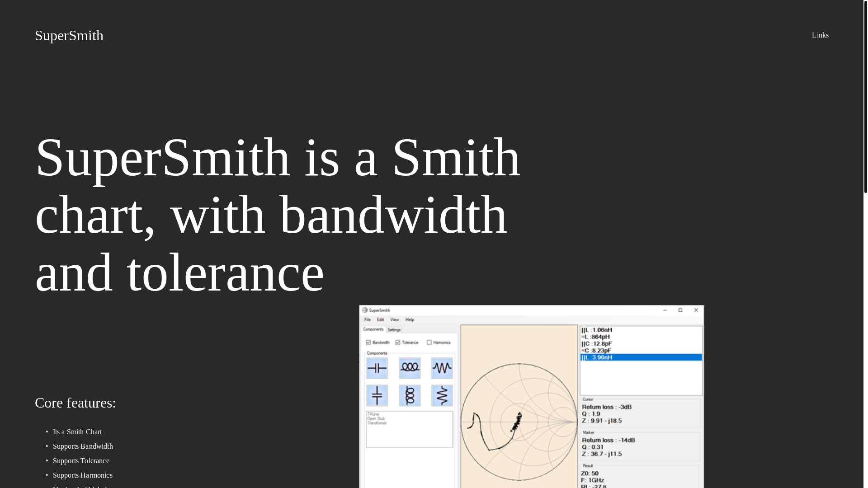Click the Open Stub list item
The height and width of the screenshot is (488, 868).
pos(376,418)
